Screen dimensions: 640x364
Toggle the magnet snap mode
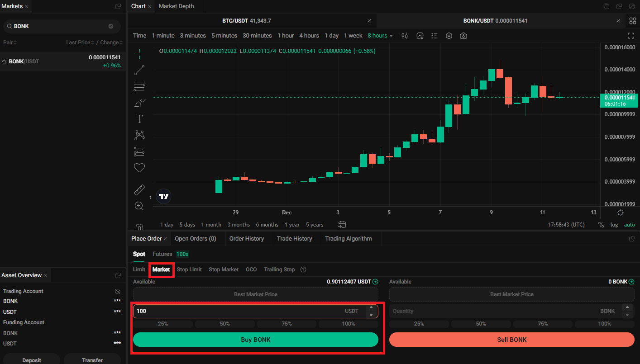(x=139, y=227)
